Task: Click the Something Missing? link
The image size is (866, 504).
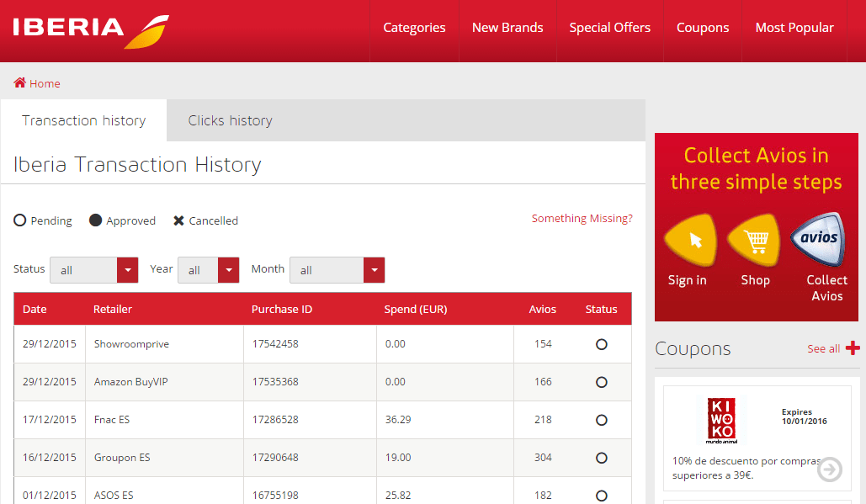Action: tap(582, 219)
